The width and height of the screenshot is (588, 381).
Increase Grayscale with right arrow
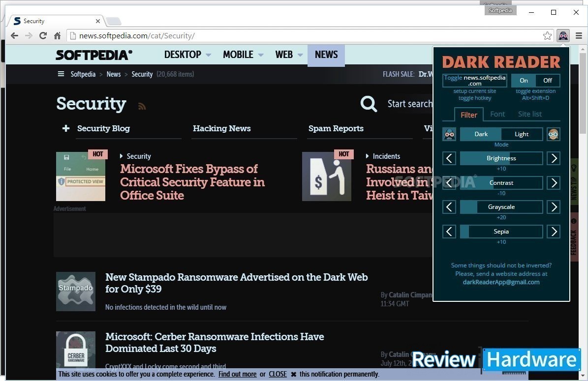click(554, 207)
